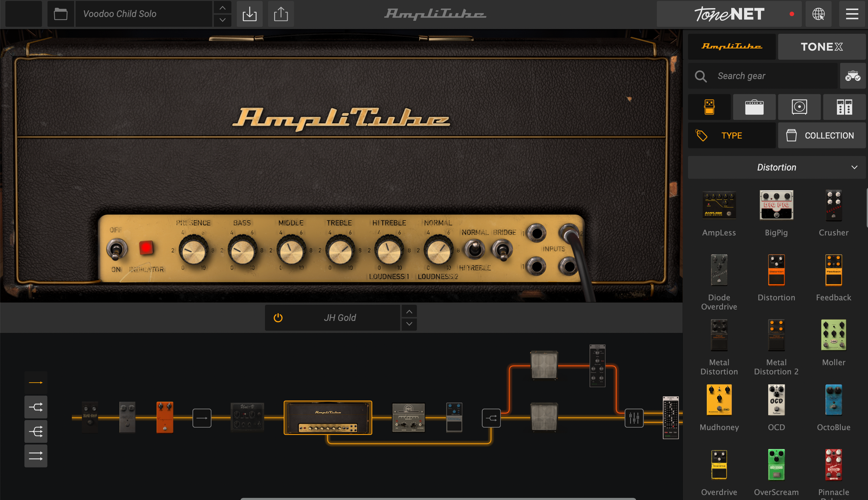Select the JH Gold amp in signal chain
This screenshot has height=500, width=868.
pyautogui.click(x=328, y=418)
